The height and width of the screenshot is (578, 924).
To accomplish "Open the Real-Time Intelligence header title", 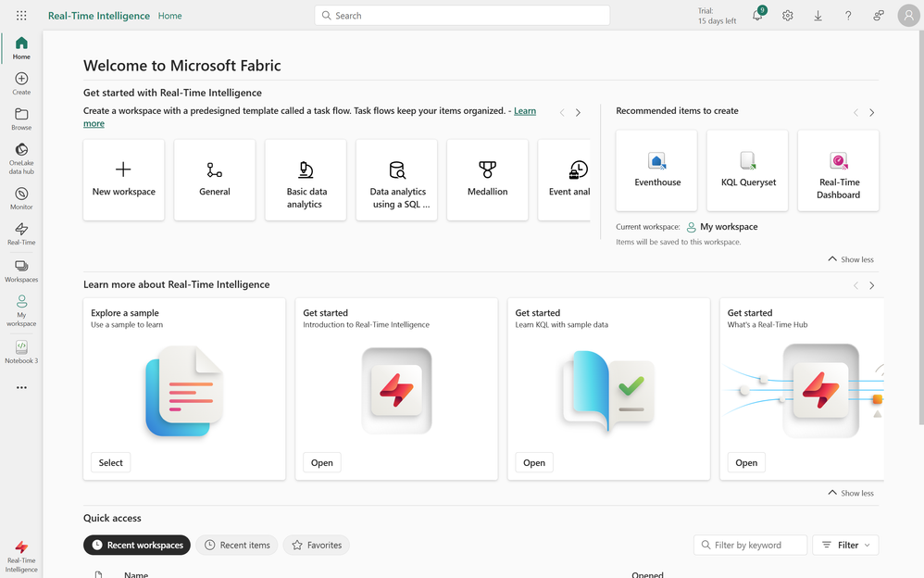I will point(99,16).
